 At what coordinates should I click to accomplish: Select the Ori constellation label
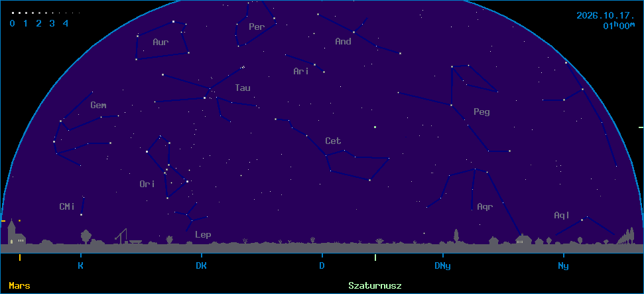click(x=147, y=184)
